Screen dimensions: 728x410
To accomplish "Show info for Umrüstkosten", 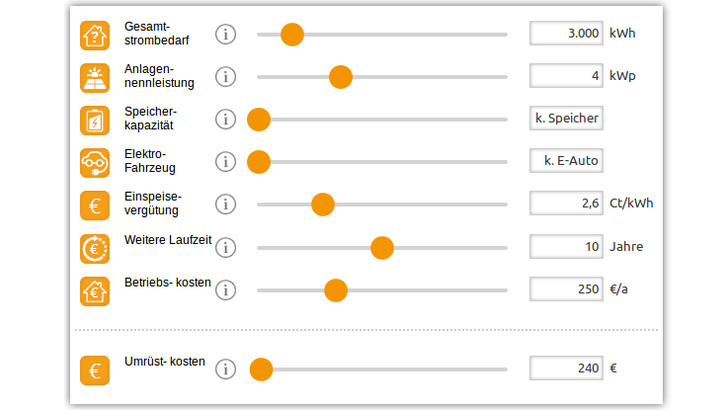I will point(226,370).
